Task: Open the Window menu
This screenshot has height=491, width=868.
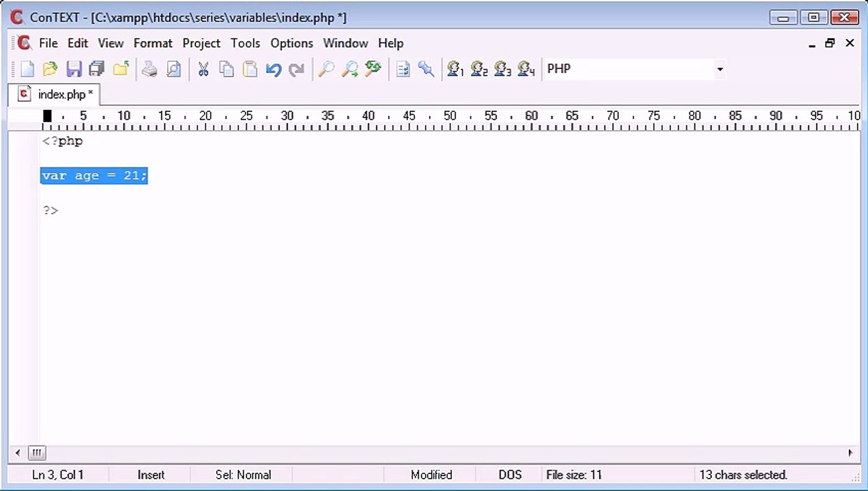Action: [x=345, y=43]
